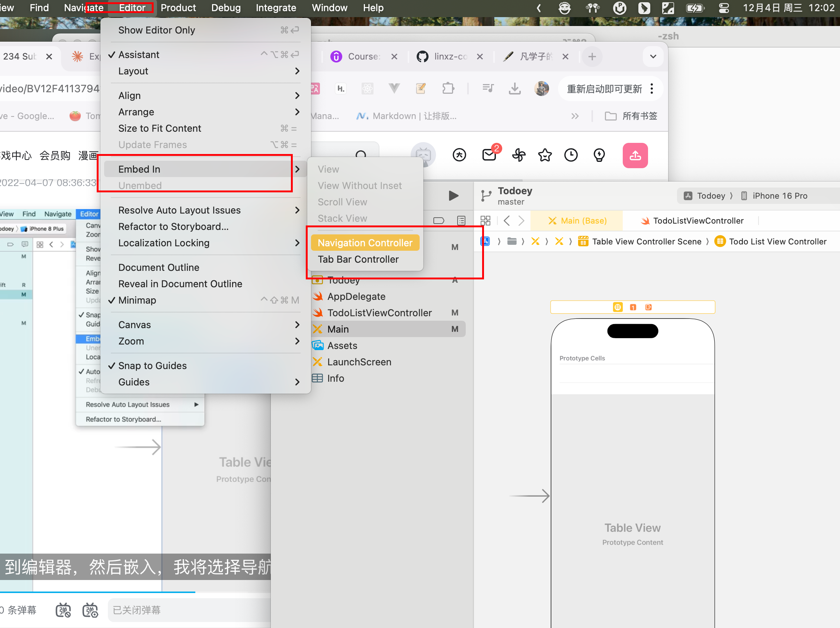The height and width of the screenshot is (628, 840).
Task: Click the library rectangle toolbar icon
Action: pyautogui.click(x=439, y=221)
